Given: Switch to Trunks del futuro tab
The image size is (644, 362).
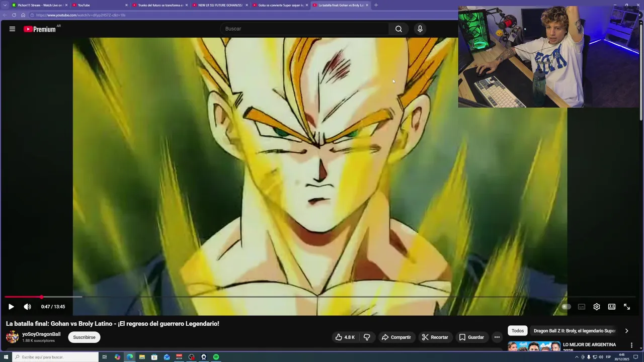Looking at the screenshot, I should point(159,5).
